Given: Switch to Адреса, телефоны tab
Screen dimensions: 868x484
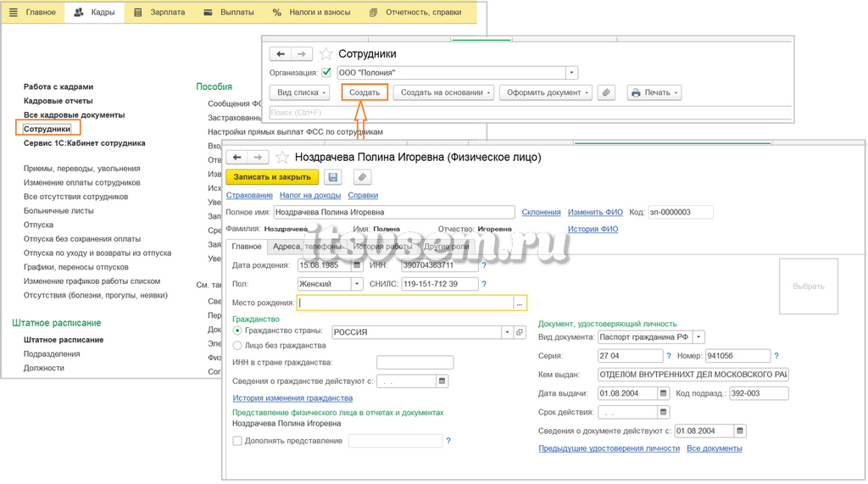Looking at the screenshot, I should [x=307, y=247].
